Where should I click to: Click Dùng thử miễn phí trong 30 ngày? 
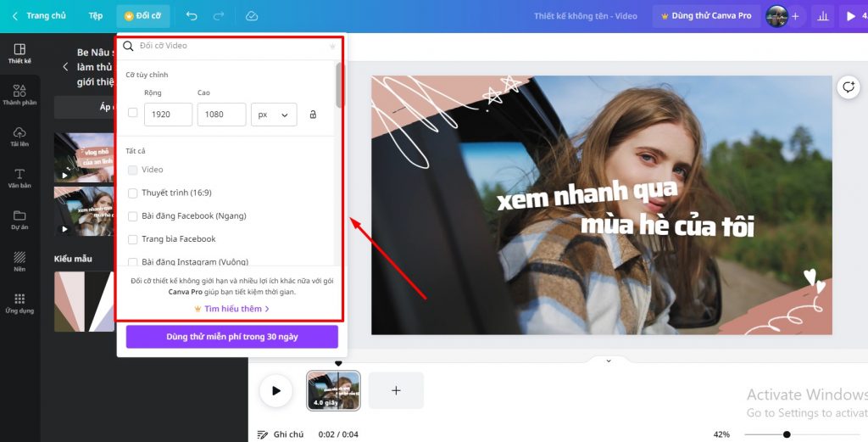click(232, 337)
